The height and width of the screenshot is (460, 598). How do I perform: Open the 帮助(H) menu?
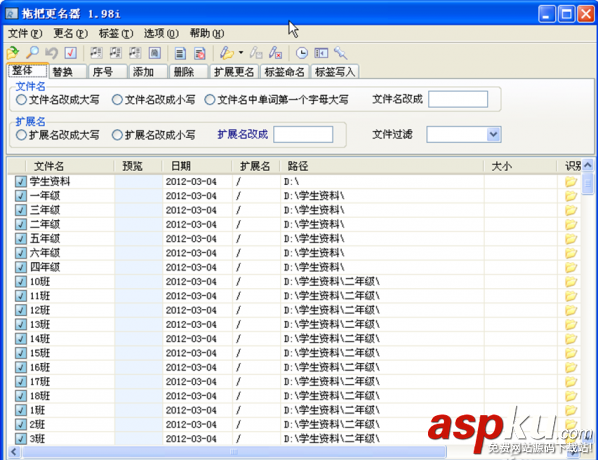click(x=207, y=34)
